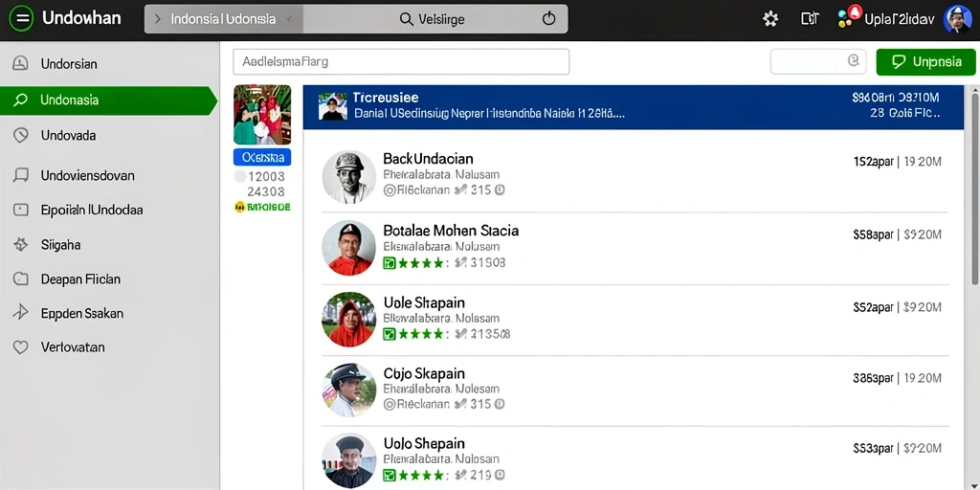Click the heart icon next to Verlovatan
This screenshot has height=490, width=980.
click(21, 346)
